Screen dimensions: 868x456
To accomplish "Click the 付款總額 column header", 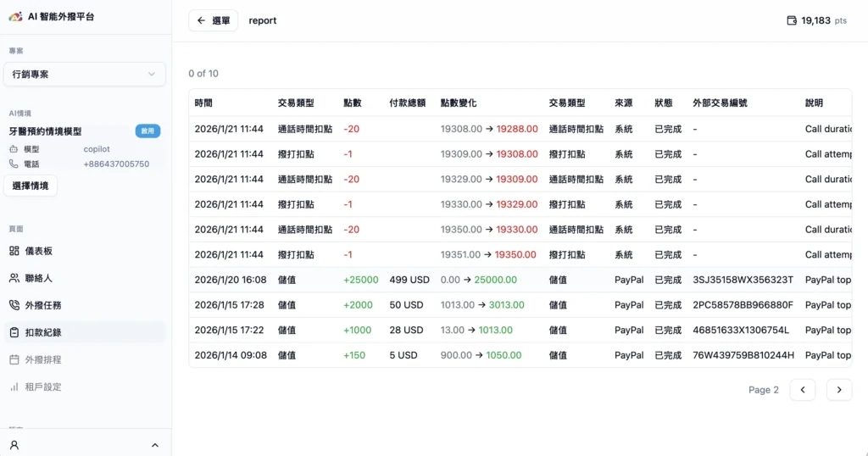I will click(408, 103).
